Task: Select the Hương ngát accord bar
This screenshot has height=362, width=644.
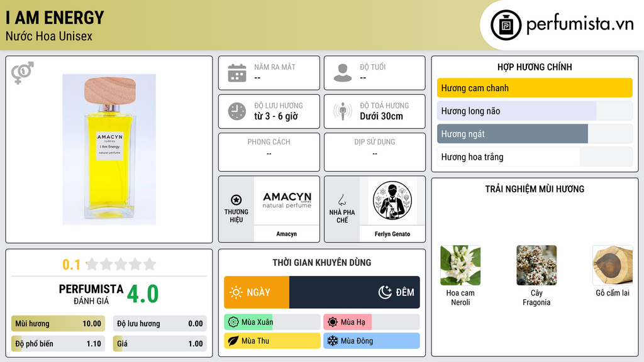Action: point(535,134)
